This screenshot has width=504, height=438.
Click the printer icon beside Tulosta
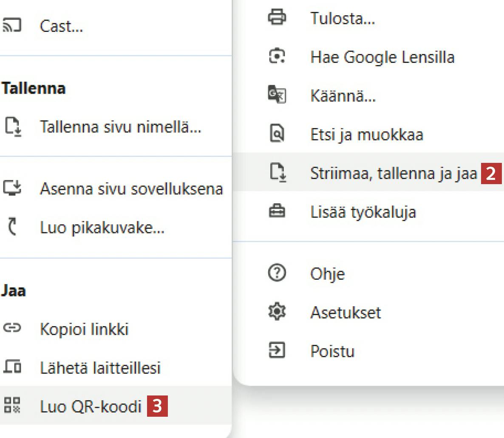click(277, 19)
